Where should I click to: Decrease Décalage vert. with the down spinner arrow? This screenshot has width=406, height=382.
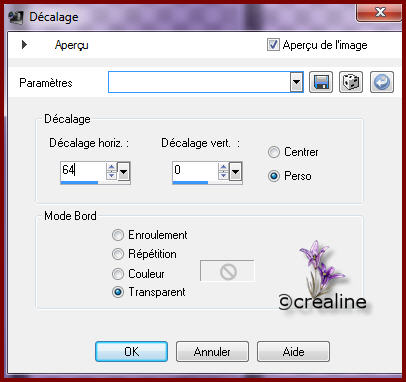(224, 175)
